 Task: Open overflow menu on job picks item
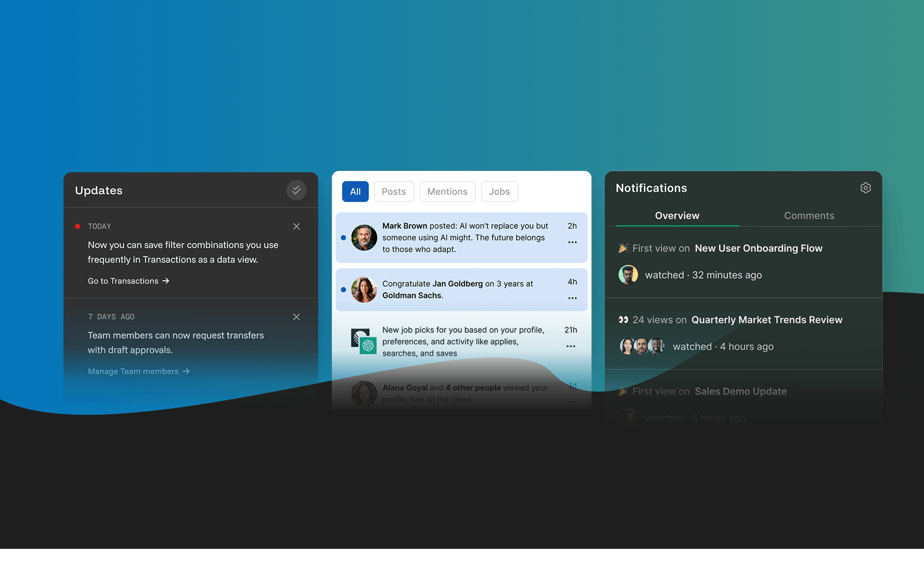tap(571, 346)
